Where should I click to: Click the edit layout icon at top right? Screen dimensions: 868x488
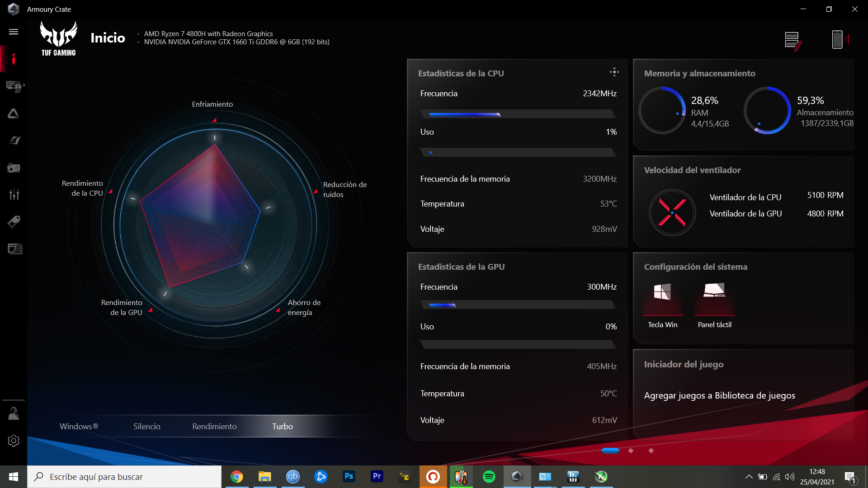coord(793,41)
